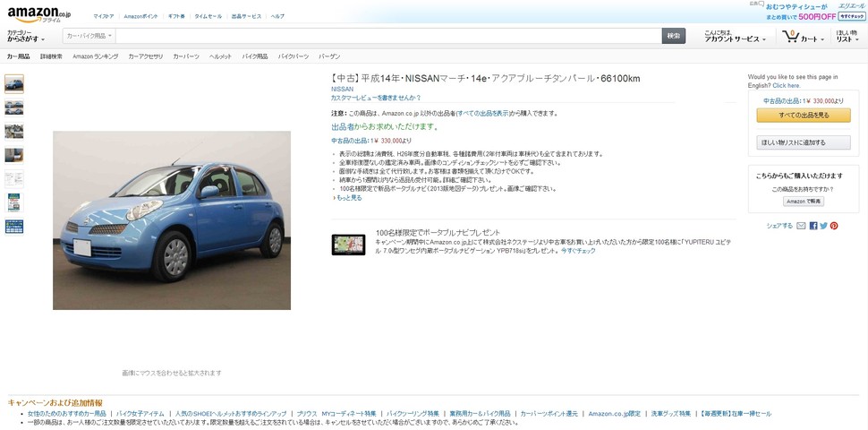Open ヘルプ link

277,17
